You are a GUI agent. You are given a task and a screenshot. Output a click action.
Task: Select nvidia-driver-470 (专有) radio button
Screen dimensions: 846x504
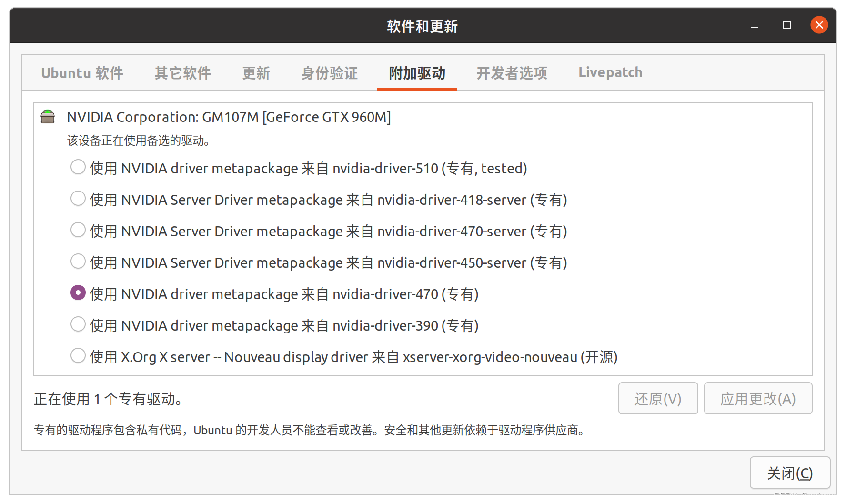tap(78, 293)
